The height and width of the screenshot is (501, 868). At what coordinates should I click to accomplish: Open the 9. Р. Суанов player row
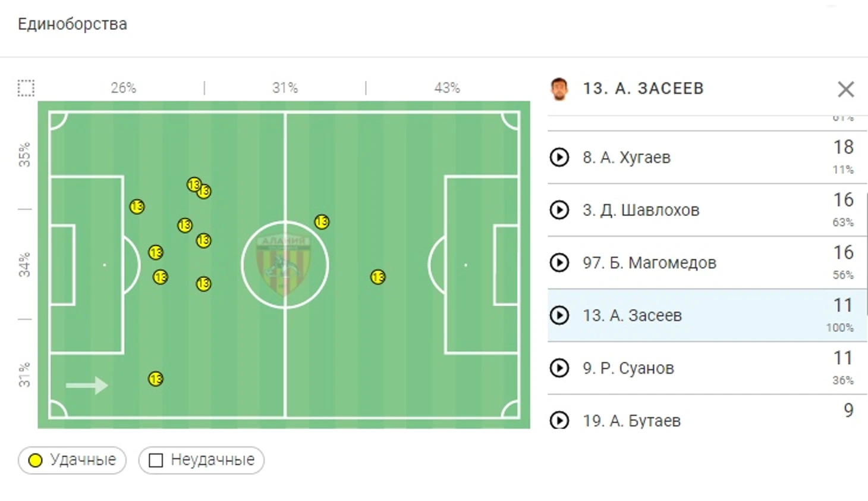707,368
